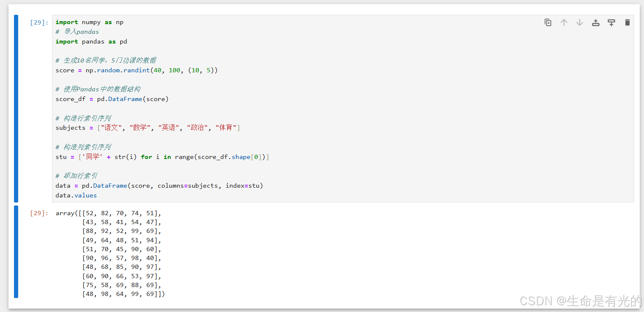Move cell up with the arrow icon
This screenshot has height=312, width=644.
coord(564,22)
